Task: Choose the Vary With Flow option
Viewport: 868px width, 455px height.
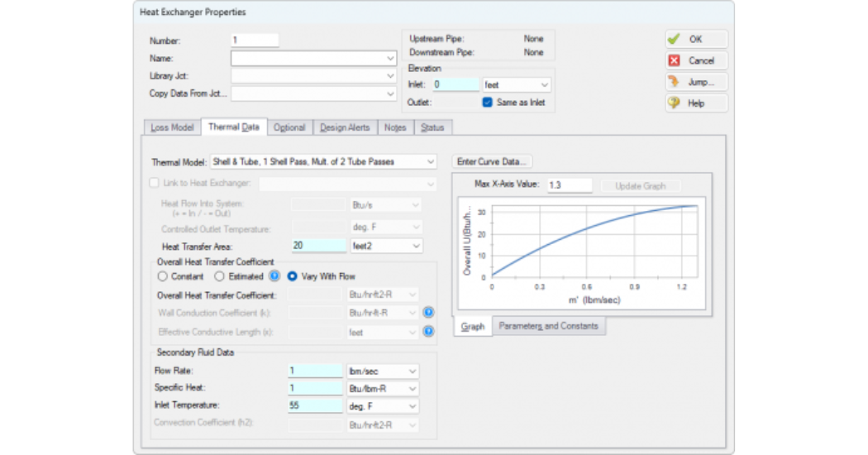Action: [x=292, y=276]
